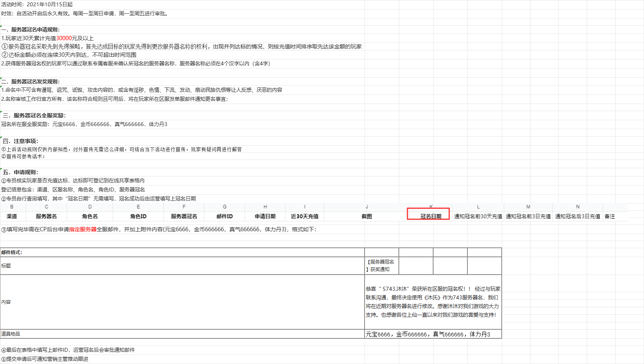The height and width of the screenshot is (364, 644).
Task: Click the row '①上诉活动规则仅供内部知悉'
Action: 122,149
